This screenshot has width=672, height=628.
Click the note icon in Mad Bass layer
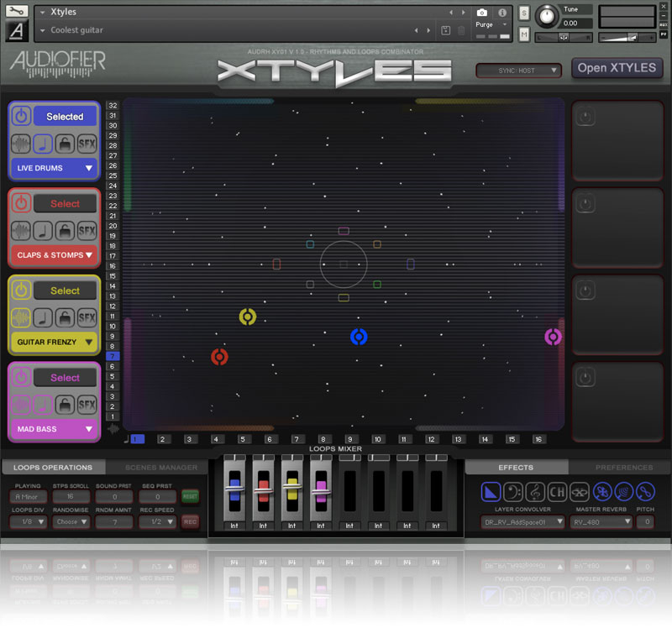tap(43, 406)
